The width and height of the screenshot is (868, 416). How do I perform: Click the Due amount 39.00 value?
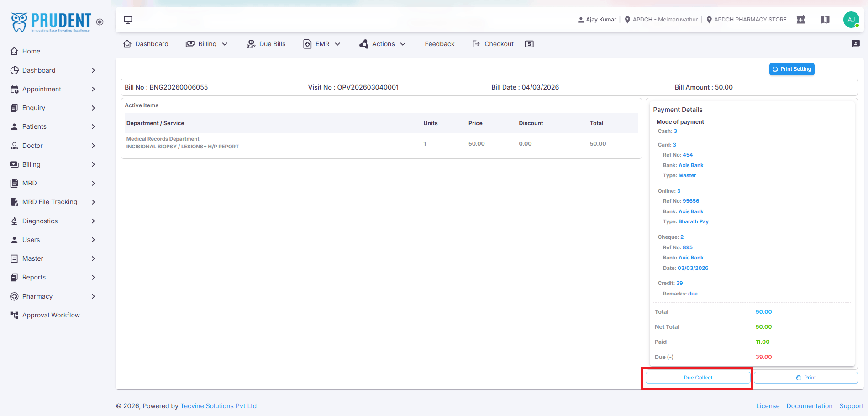tap(763, 357)
